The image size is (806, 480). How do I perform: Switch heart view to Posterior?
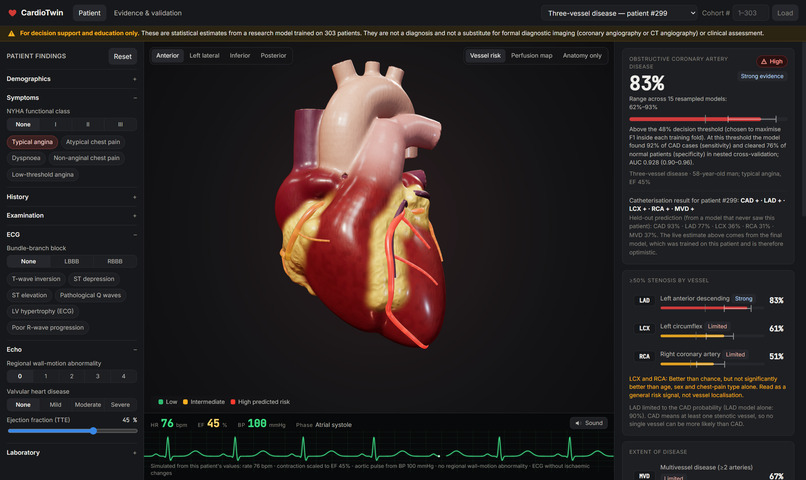click(273, 56)
